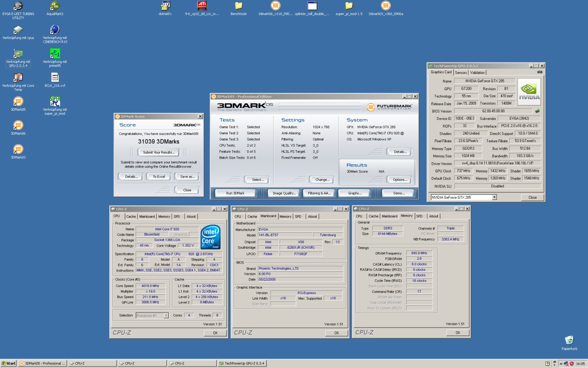Click the 31039 3DMarks score text
The image size is (588, 368).
[159, 142]
